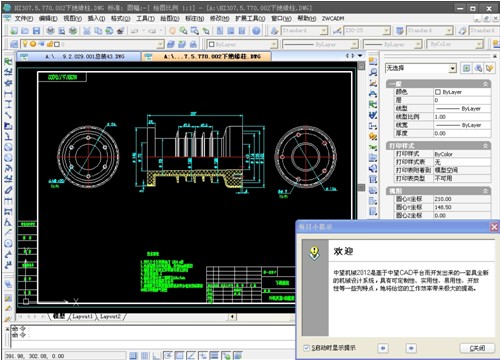
Task: Click the scissors Cut icon
Action: [x=87, y=31]
